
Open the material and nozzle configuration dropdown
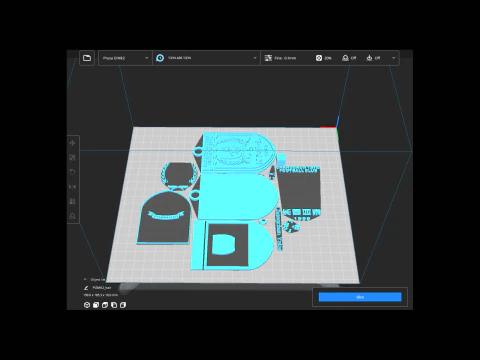click(206, 58)
